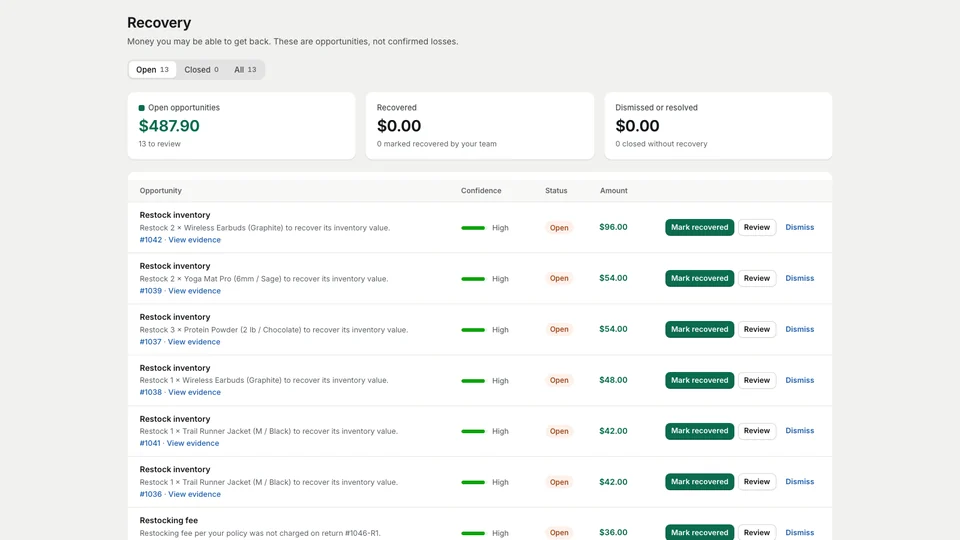
Task: View evidence for order #1041
Action: pyautogui.click(x=193, y=443)
